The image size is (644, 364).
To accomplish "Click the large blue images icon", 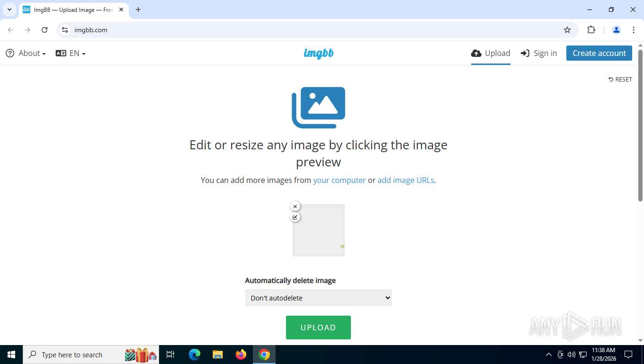I will tap(319, 108).
